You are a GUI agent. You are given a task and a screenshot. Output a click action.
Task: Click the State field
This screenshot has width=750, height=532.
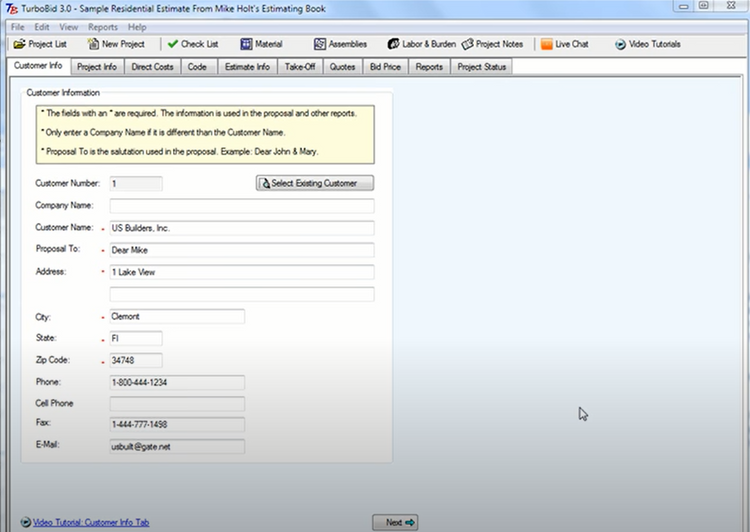point(136,338)
